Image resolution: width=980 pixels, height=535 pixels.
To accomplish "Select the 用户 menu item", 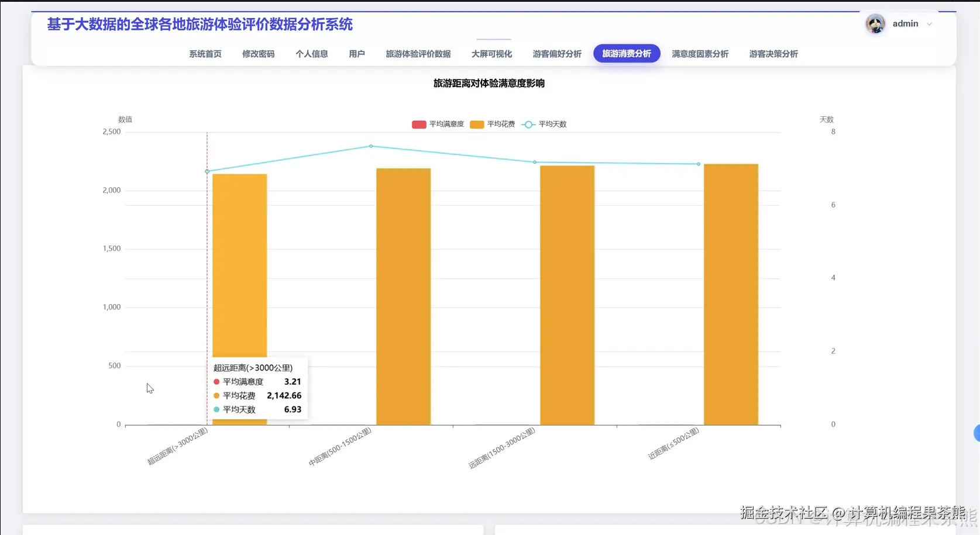I will tap(356, 54).
